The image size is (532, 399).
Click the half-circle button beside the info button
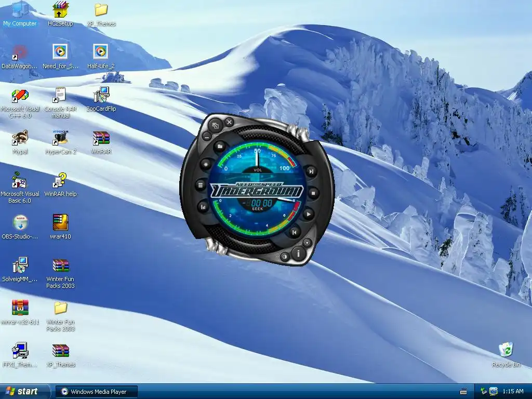pos(284,257)
